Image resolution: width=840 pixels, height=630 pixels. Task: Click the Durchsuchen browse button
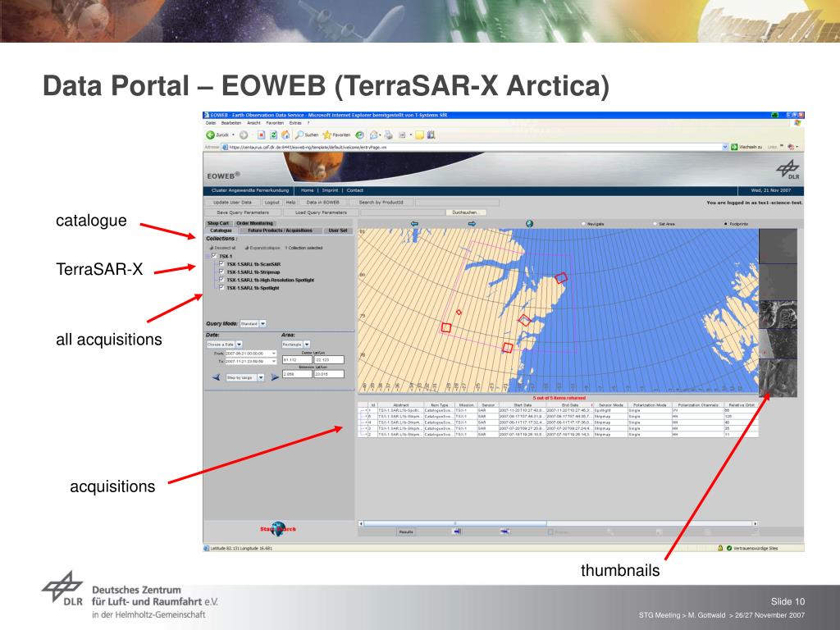[x=466, y=212]
